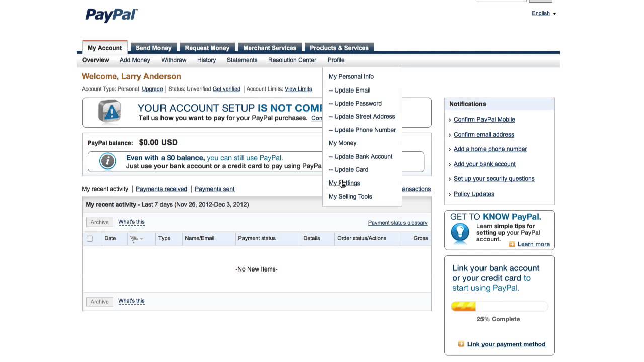The image size is (644, 362).
Task: Click the bottom What's this link
Action: [131, 301]
